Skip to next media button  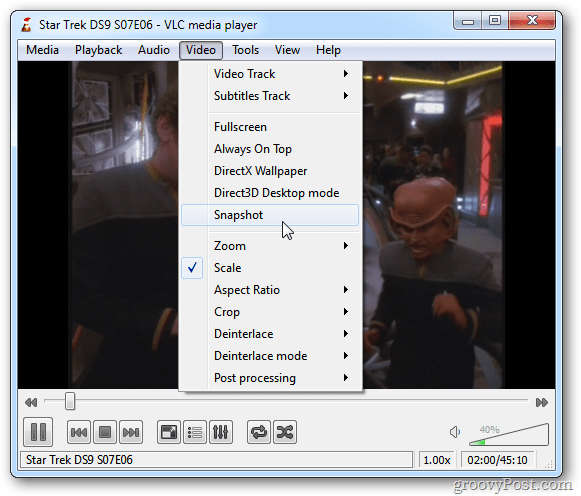(131, 432)
